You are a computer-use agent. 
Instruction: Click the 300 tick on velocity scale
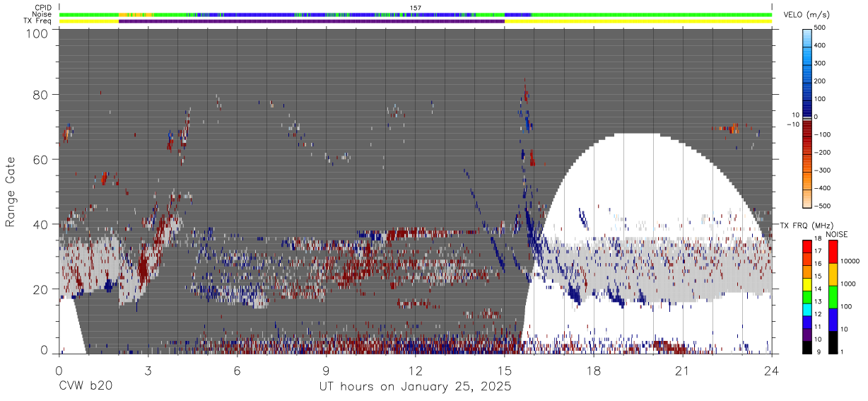tap(820, 63)
